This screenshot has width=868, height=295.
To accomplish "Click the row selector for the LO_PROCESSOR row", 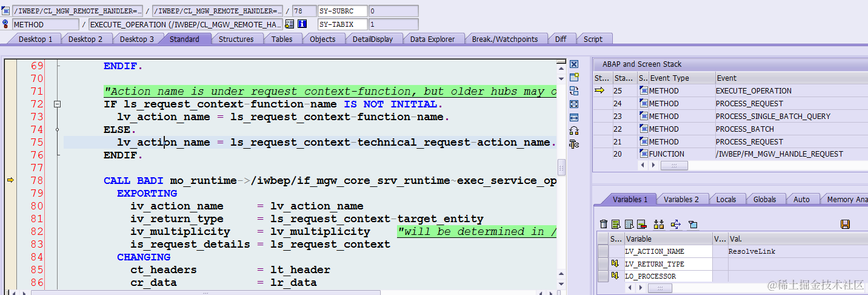I will click(x=603, y=276).
